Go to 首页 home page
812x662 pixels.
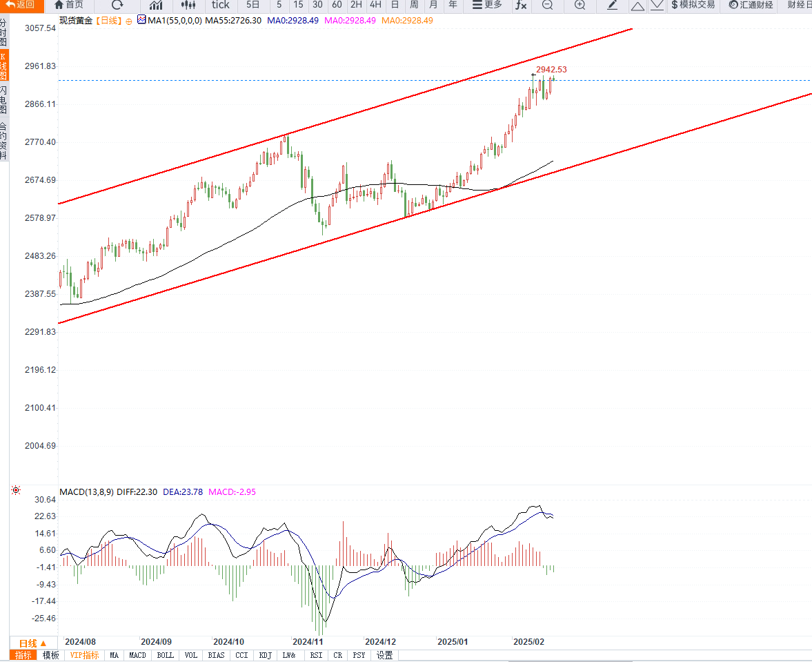tap(69, 6)
